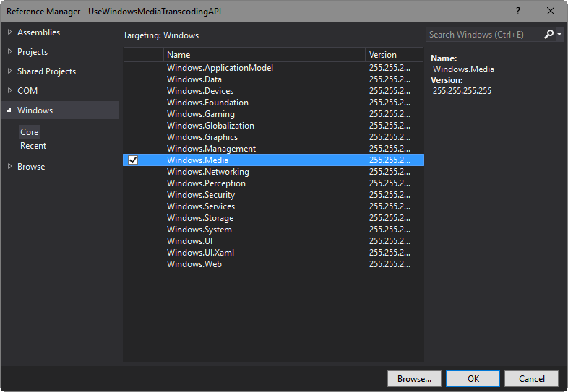
Task: Select the Windows.Perception row
Action: pos(273,183)
